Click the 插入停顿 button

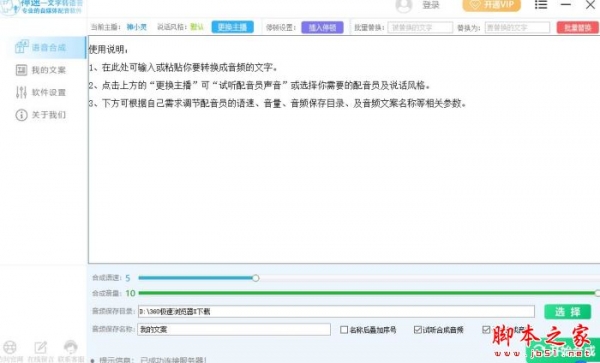(x=322, y=28)
